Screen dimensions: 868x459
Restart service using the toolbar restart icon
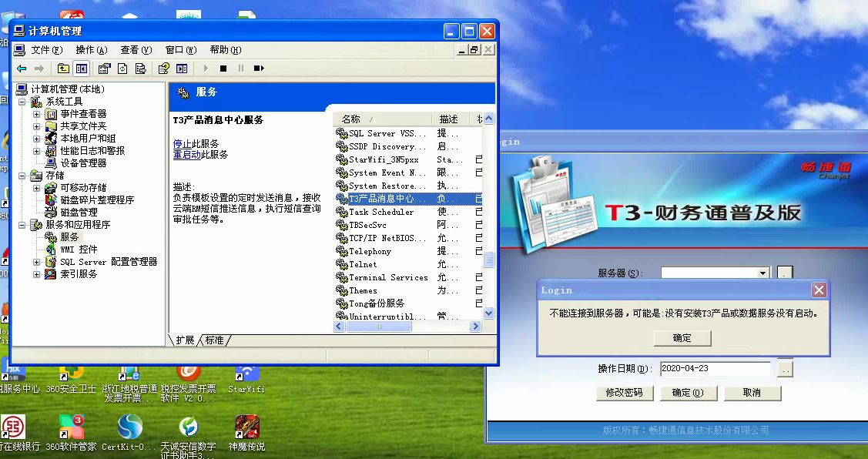[x=259, y=69]
